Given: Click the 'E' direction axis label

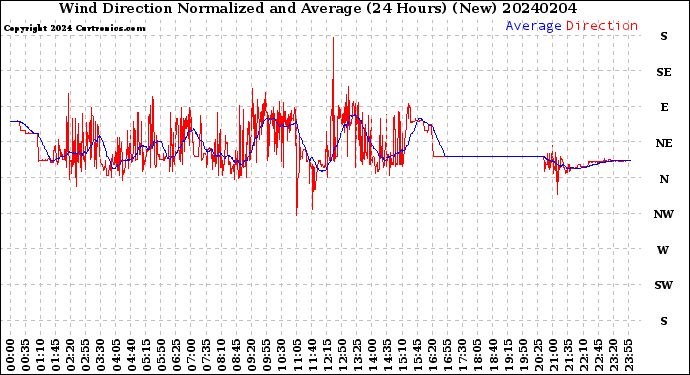Looking at the screenshot, I should pyautogui.click(x=664, y=107).
